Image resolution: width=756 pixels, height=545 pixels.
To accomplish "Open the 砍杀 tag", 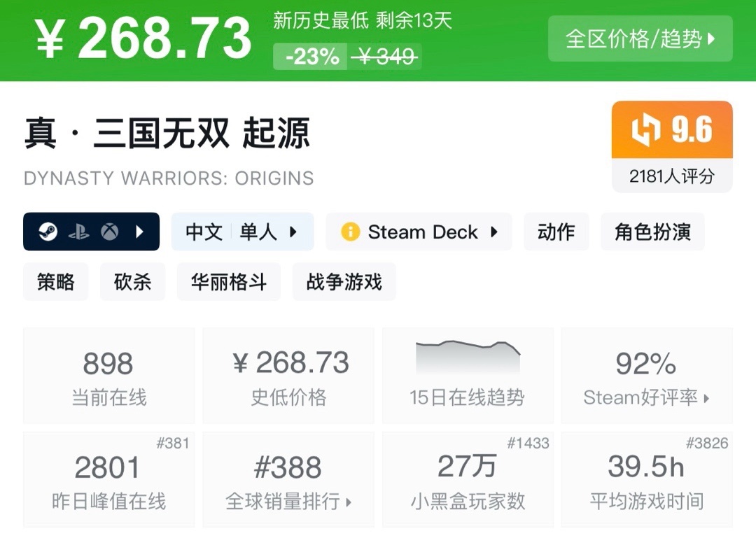I will [x=132, y=281].
